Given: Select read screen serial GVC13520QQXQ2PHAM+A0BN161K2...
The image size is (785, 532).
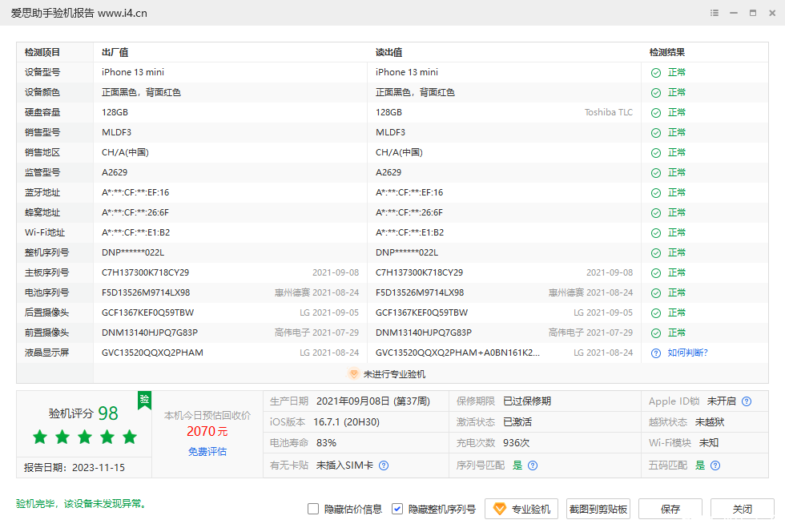Looking at the screenshot, I should 457,353.
